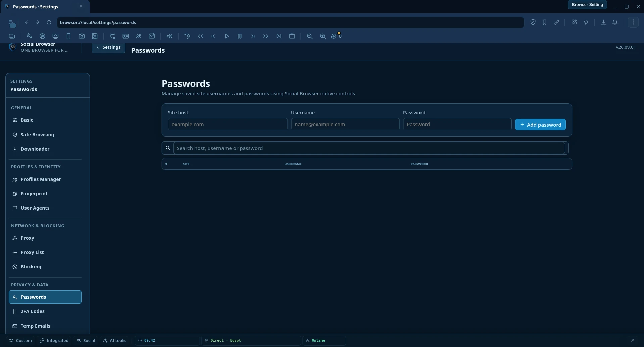
Task: Click the Browser Setting button
Action: (x=587, y=5)
